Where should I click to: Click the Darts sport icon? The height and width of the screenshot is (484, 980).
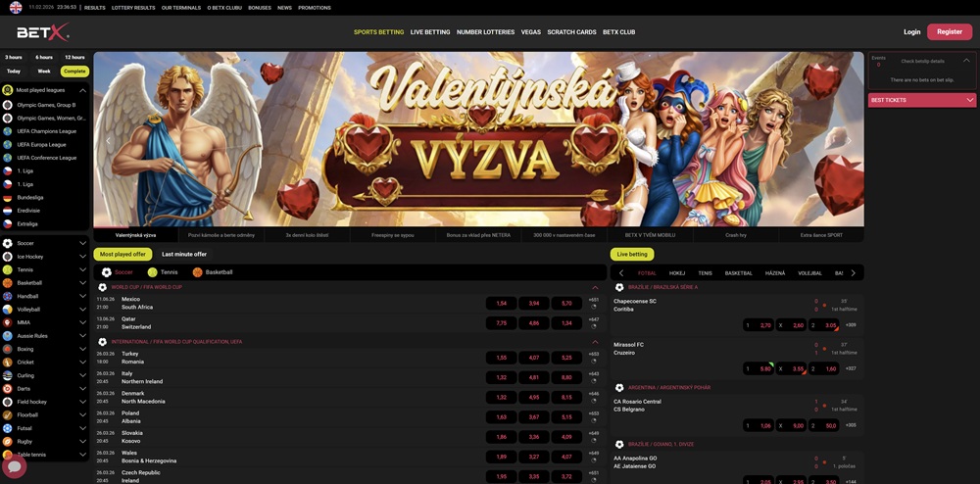click(8, 388)
